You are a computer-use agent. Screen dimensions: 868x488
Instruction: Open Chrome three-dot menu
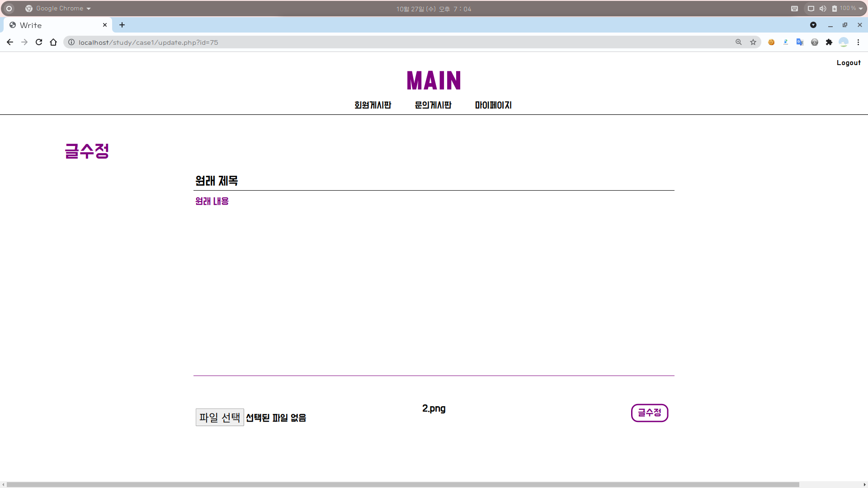[858, 42]
